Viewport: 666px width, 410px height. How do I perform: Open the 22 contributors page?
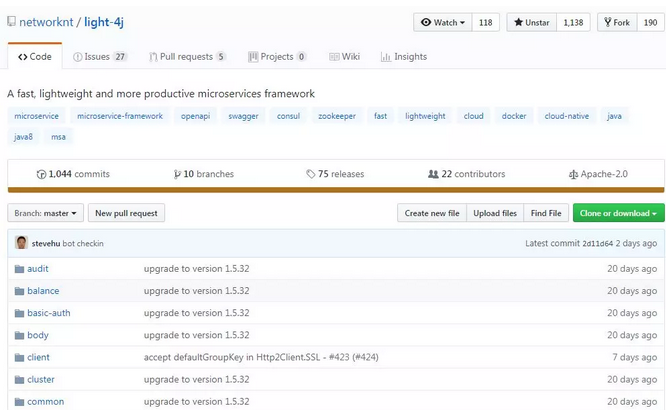point(466,174)
